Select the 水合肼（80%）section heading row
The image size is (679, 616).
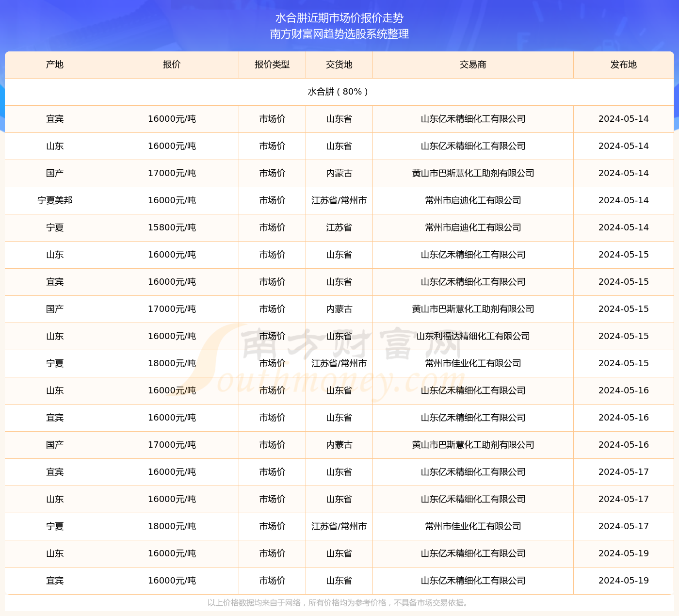pyautogui.click(x=339, y=92)
